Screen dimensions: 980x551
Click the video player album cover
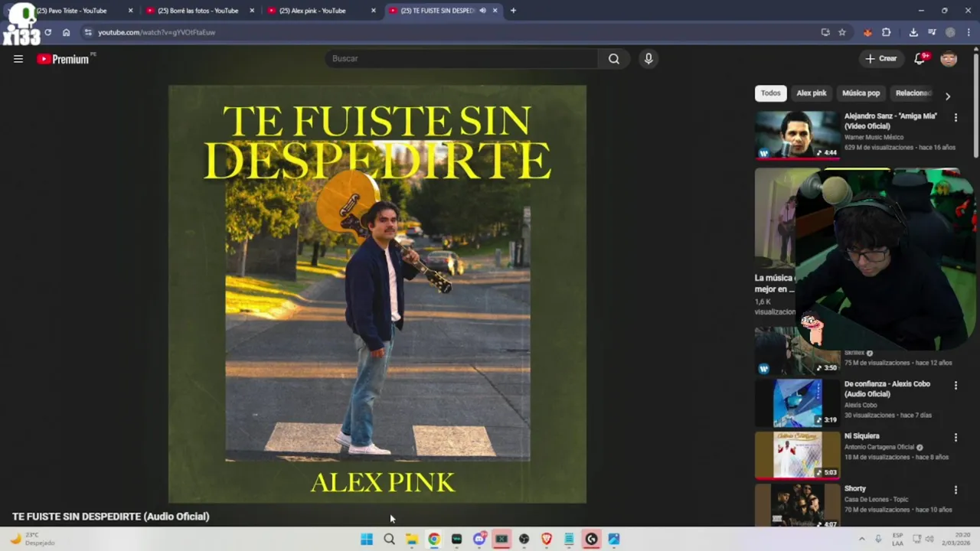click(x=377, y=294)
